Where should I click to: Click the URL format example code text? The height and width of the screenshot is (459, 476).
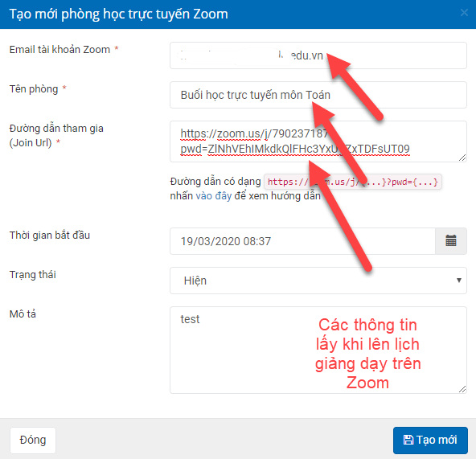(353, 182)
